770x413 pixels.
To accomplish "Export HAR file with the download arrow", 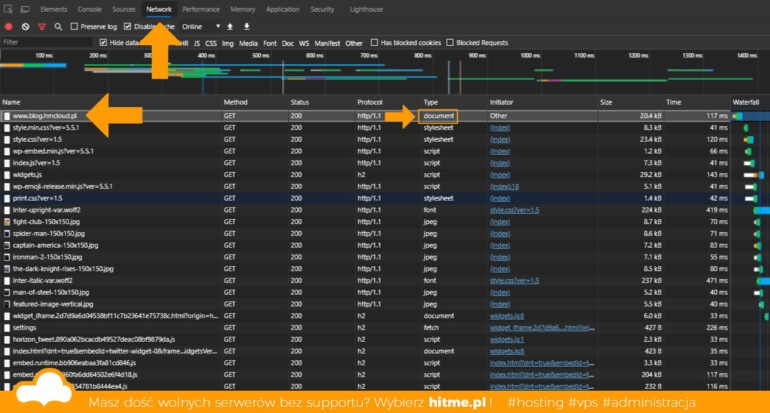I will pyautogui.click(x=247, y=27).
